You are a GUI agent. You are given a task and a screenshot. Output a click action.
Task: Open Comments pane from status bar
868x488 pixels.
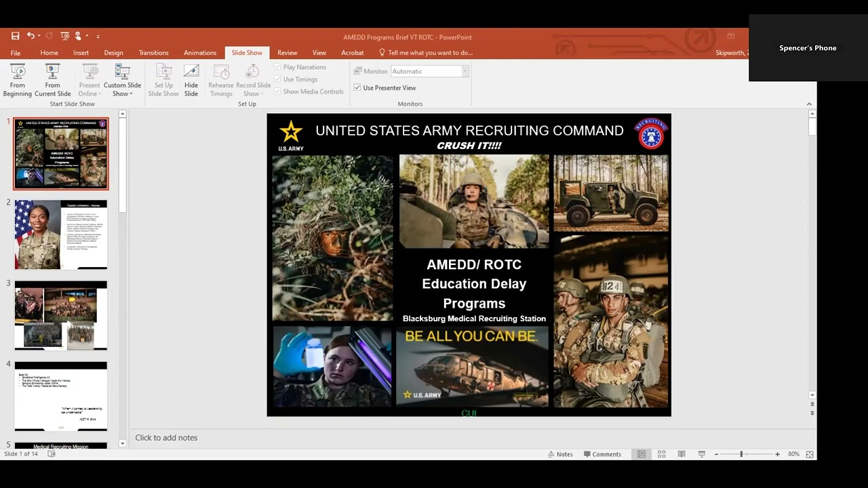(x=602, y=454)
